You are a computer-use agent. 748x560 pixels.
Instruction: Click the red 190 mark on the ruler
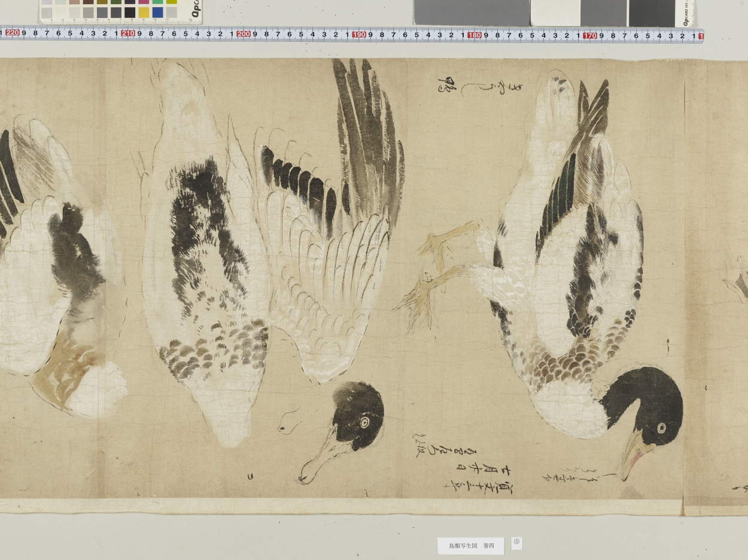359,34
